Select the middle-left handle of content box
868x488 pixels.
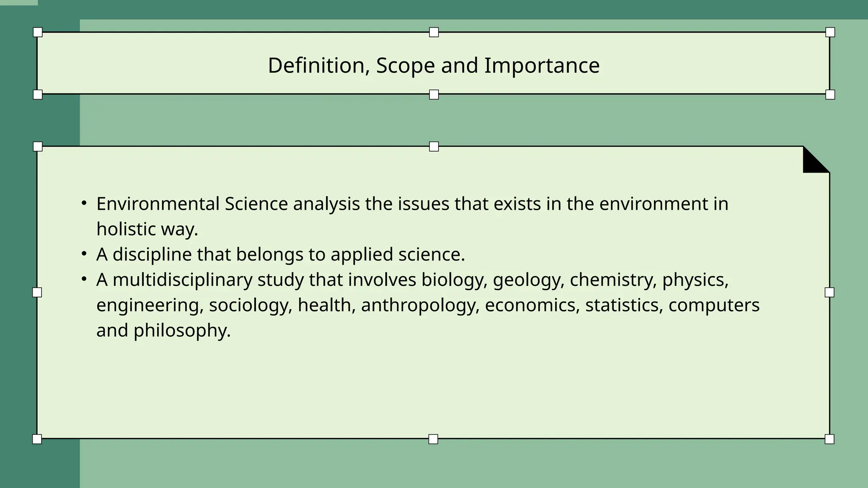[x=37, y=292]
